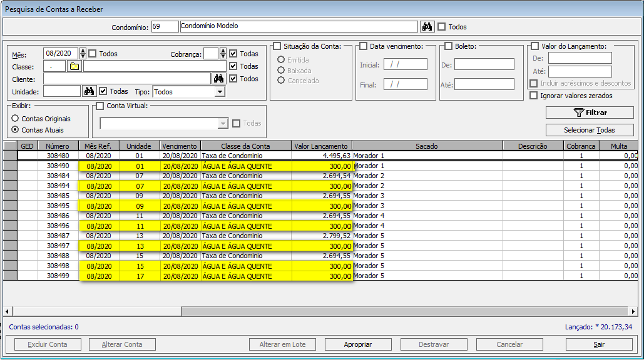
Task: Click the Apropriar button
Action: pyautogui.click(x=358, y=344)
